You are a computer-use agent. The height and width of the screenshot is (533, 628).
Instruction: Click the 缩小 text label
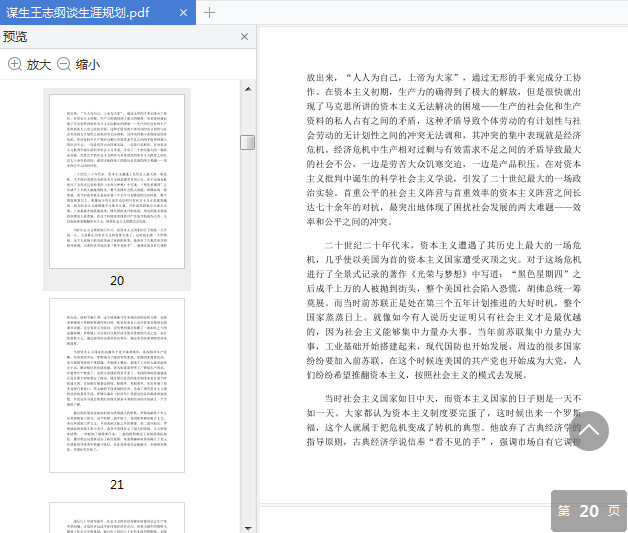88,64
